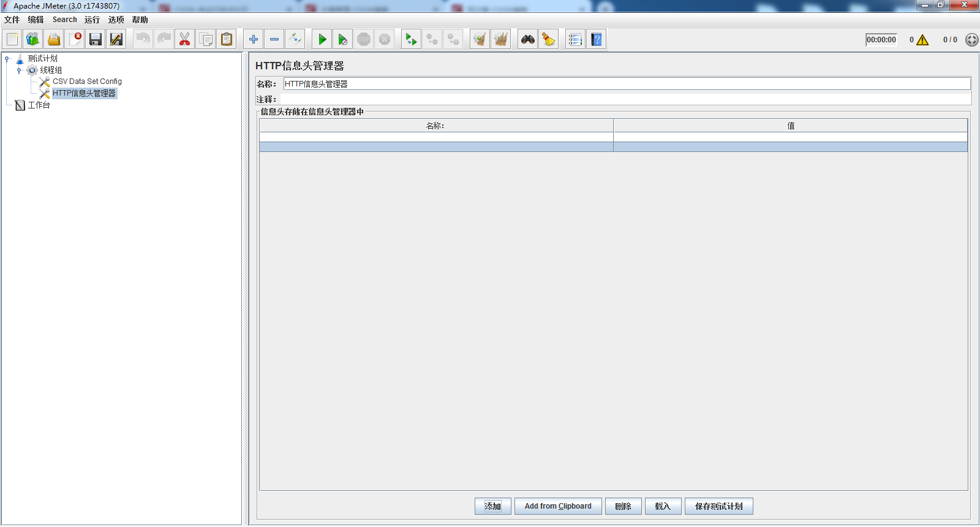The image size is (980, 527).
Task: Click the Remote Shutdown All icon
Action: click(453, 39)
